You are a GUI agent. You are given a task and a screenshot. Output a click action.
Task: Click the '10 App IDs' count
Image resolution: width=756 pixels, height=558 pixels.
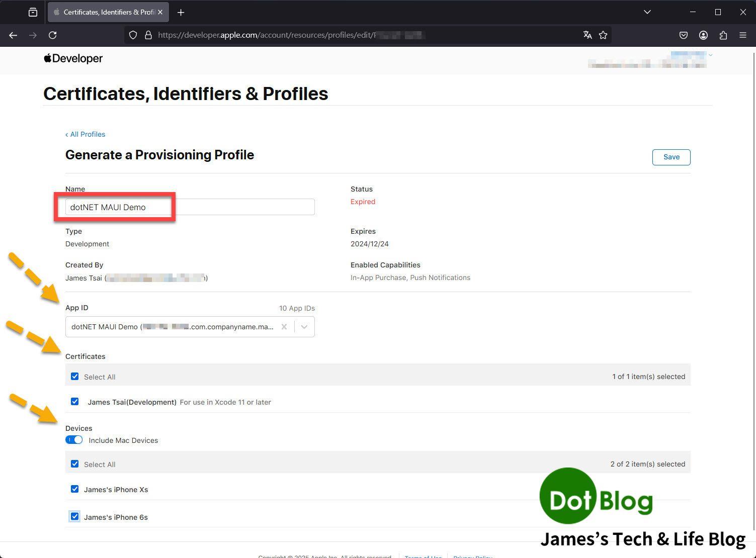297,308
